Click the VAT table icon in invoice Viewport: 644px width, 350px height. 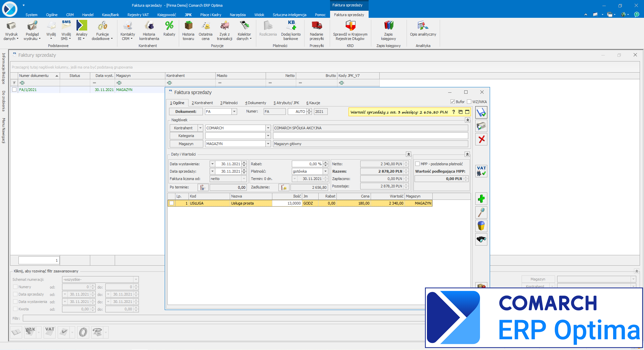click(481, 171)
